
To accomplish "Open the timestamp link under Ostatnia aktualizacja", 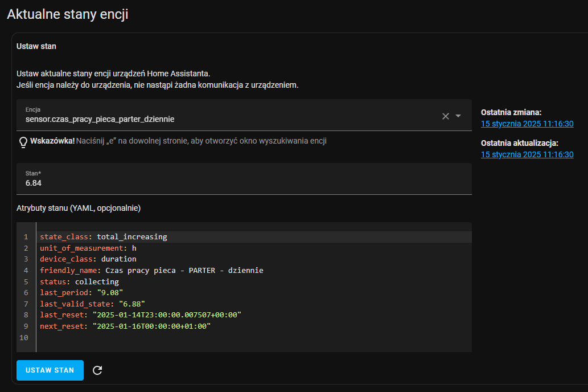I will click(x=527, y=154).
